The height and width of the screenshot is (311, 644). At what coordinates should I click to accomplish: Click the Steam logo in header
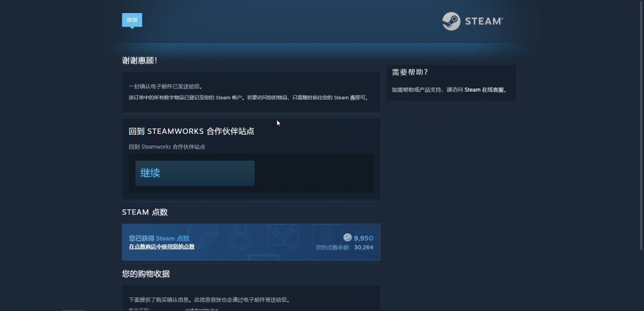(x=472, y=21)
